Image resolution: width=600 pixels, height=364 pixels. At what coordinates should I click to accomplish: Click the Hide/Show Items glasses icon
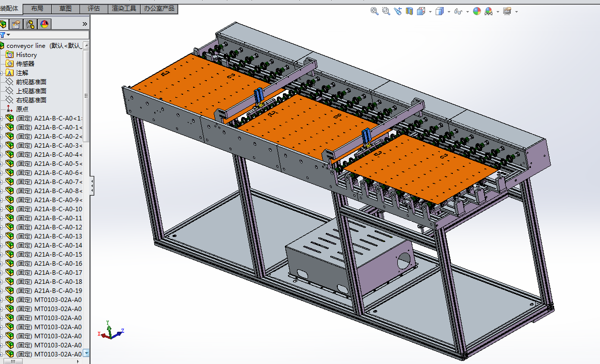coord(458,12)
